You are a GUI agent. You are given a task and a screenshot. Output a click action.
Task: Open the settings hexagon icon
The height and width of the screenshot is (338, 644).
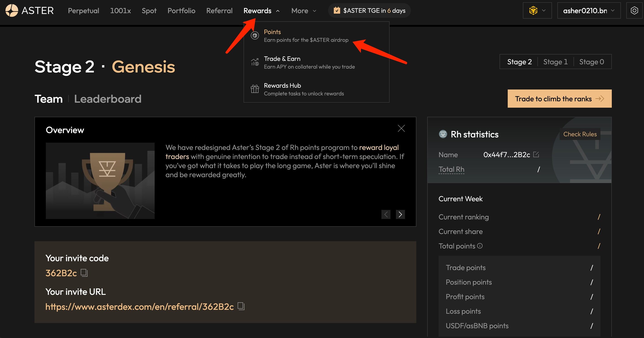634,10
